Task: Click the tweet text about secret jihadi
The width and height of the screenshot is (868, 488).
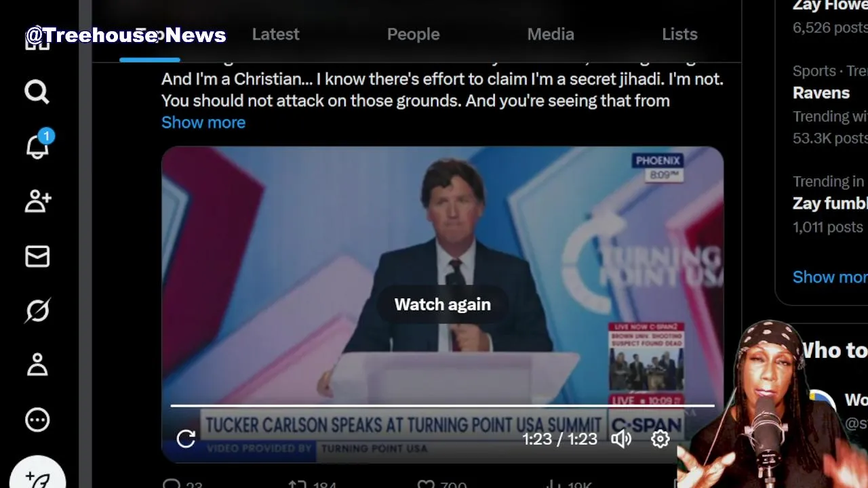Action: (442, 89)
